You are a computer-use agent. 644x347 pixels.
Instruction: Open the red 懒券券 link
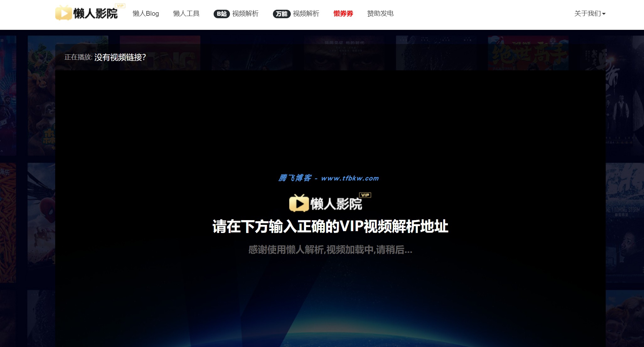343,14
